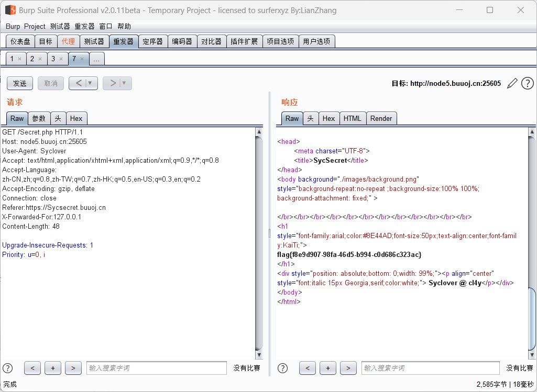Image resolution: width=537 pixels, height=392 pixels.
Task: Switch to the 仪表盘 dashboard tab
Action: click(x=20, y=41)
